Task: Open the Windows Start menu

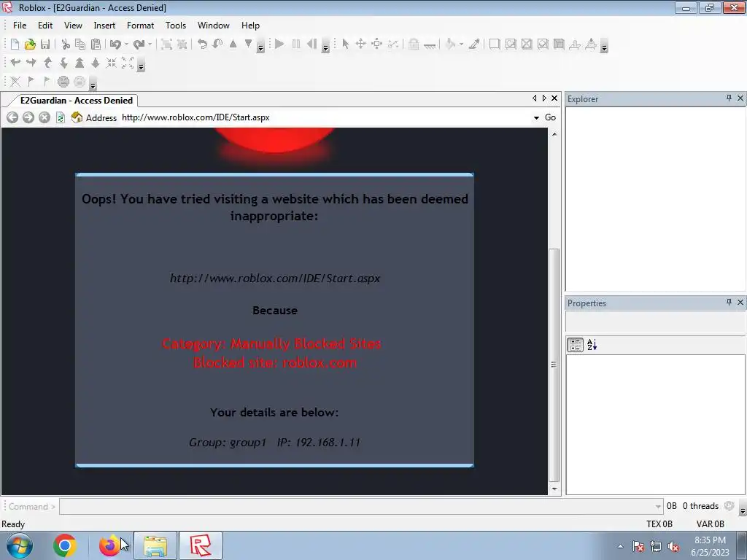Action: pos(19,545)
